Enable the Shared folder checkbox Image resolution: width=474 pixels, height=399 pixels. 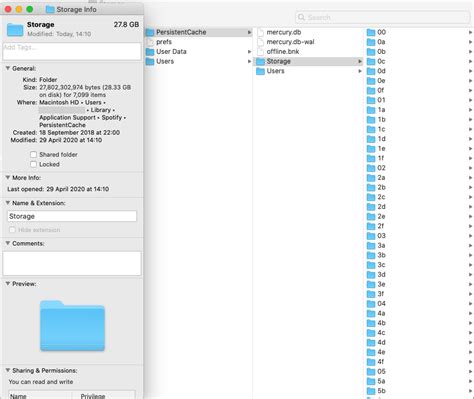[x=33, y=154]
